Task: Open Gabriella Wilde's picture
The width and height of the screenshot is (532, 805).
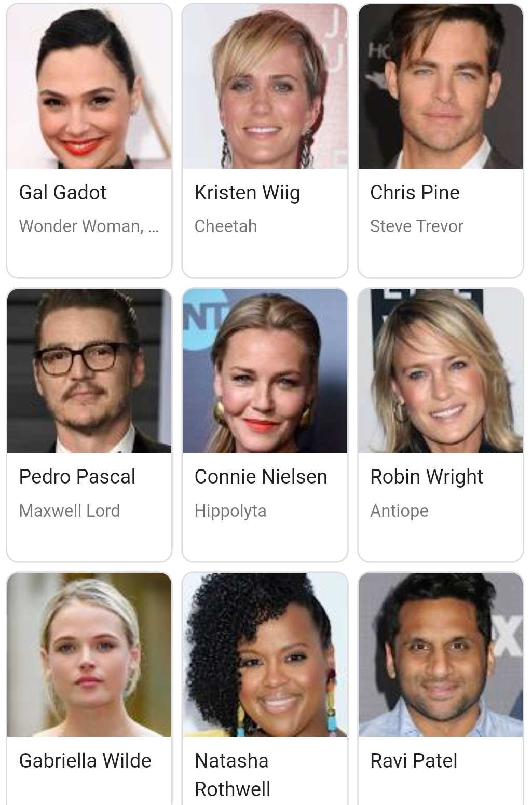Action: [89, 654]
